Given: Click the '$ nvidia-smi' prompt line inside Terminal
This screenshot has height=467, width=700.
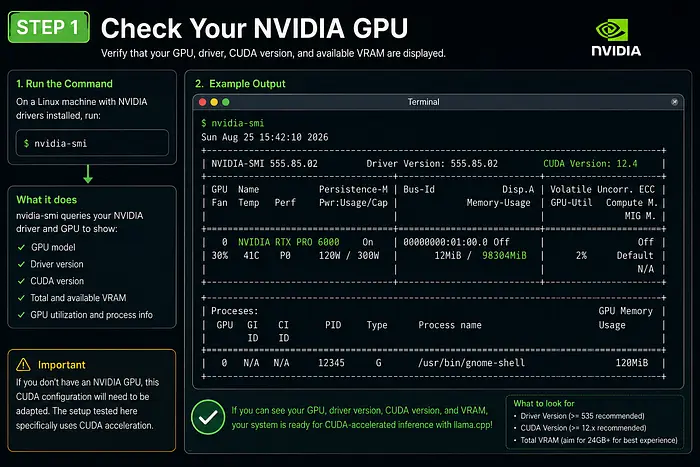Looking at the screenshot, I should pos(233,123).
